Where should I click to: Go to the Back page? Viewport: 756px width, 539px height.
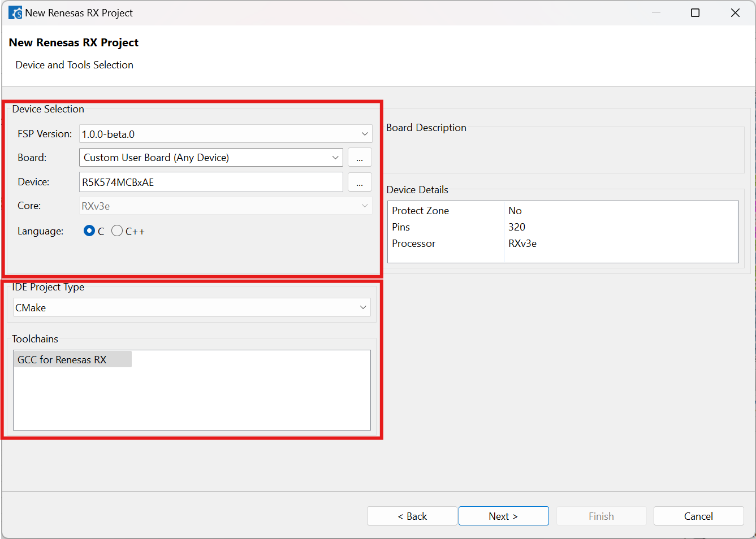pos(412,516)
